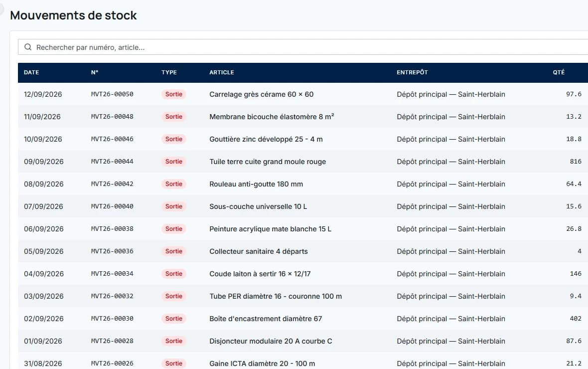Screen dimensions: 588x369
Task: Click the date 10/09/2026
Action: [43, 139]
